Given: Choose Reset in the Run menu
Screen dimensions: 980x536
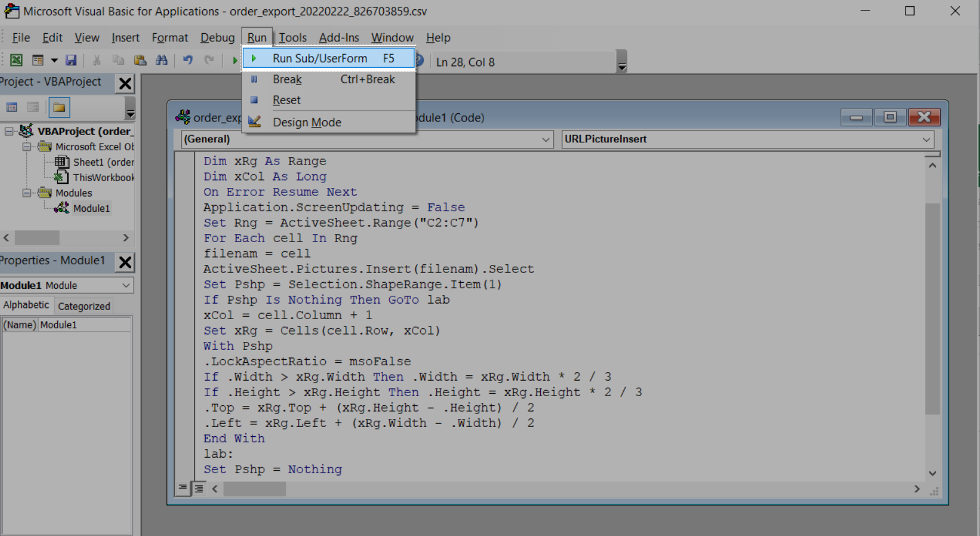Looking at the screenshot, I should [329, 100].
